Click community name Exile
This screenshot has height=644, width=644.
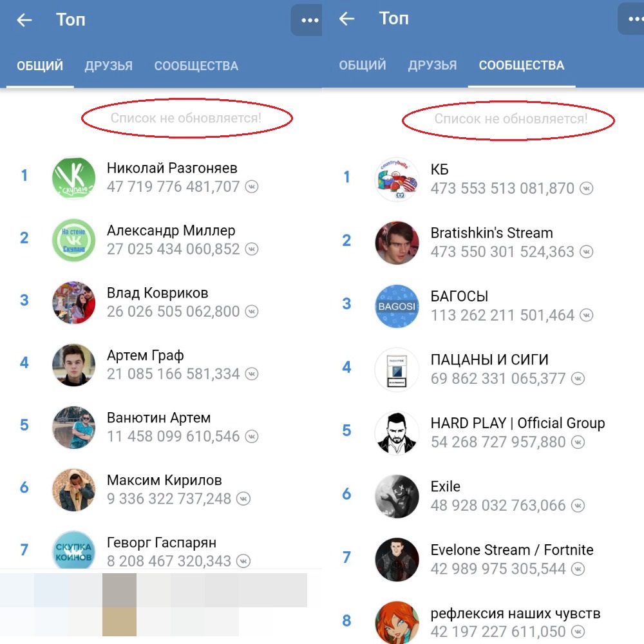445,486
